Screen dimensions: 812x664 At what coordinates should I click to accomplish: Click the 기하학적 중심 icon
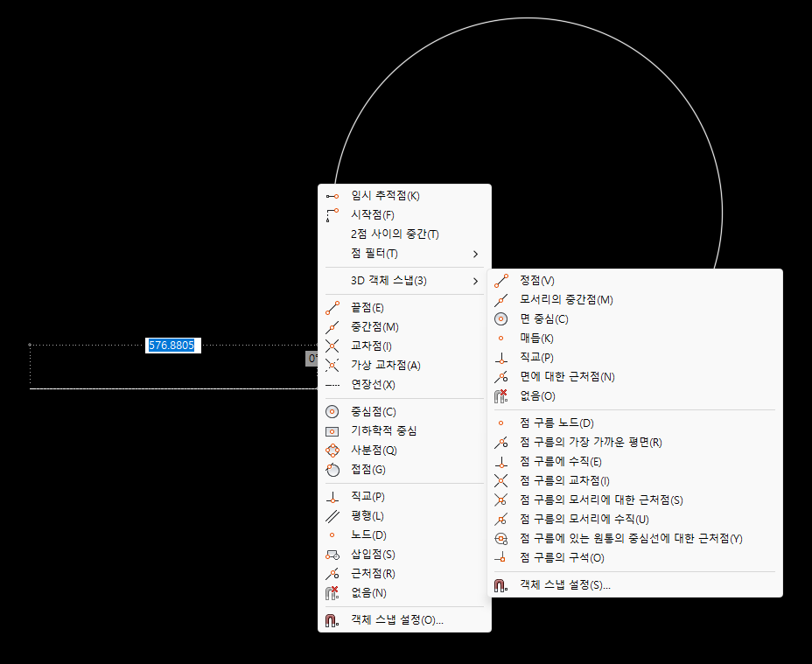pyautogui.click(x=332, y=431)
